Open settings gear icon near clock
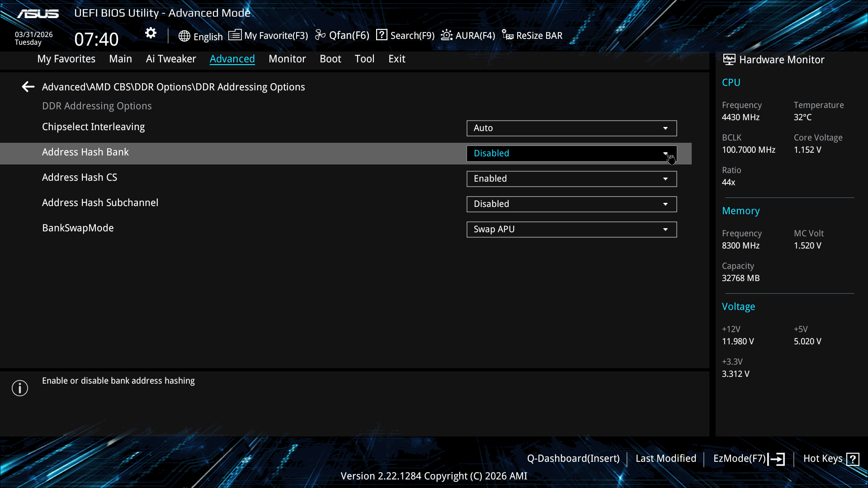This screenshot has height=488, width=868. tap(151, 33)
